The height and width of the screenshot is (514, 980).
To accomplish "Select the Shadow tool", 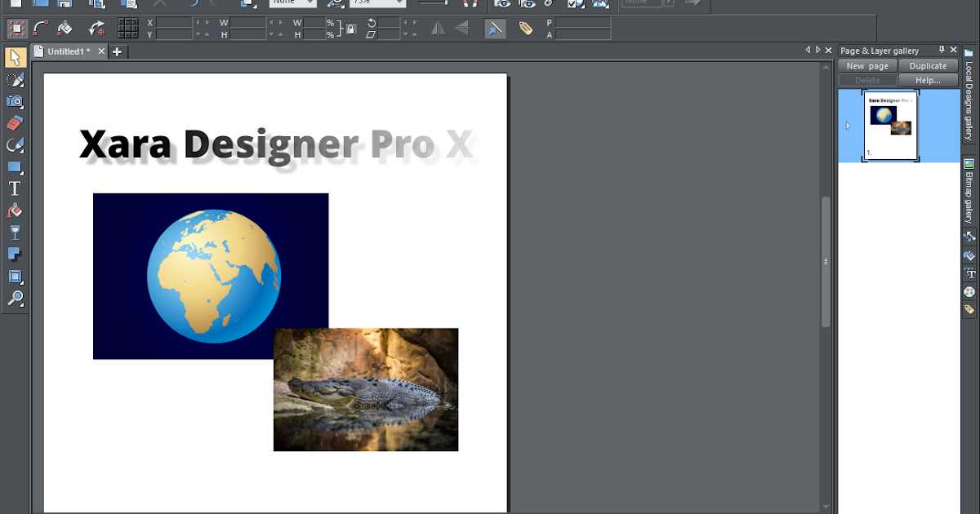I will click(14, 255).
